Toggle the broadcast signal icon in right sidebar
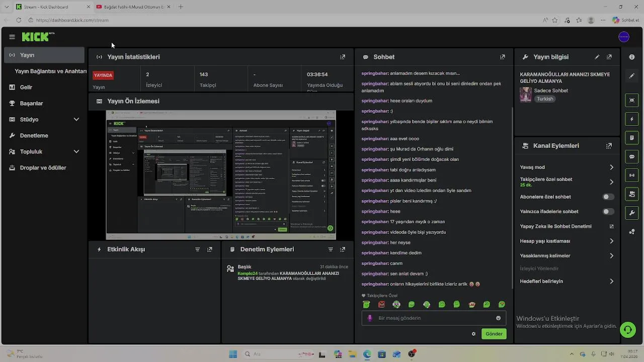The image size is (644, 362). tap(632, 175)
